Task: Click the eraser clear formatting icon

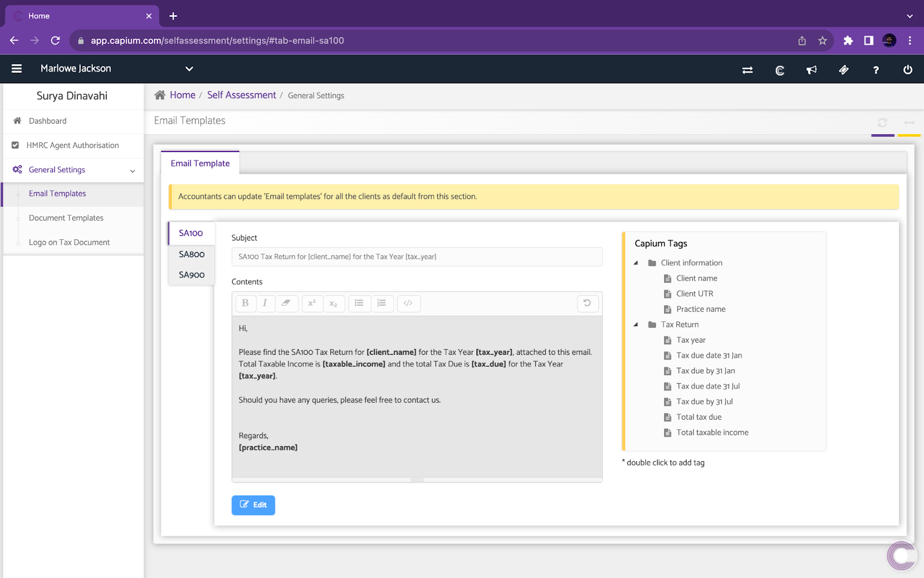Action: coord(286,303)
